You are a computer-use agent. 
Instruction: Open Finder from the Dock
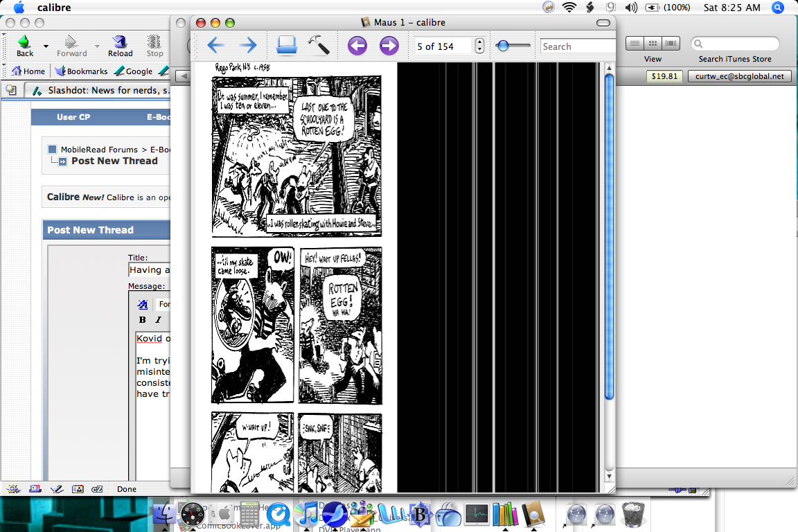click(164, 514)
